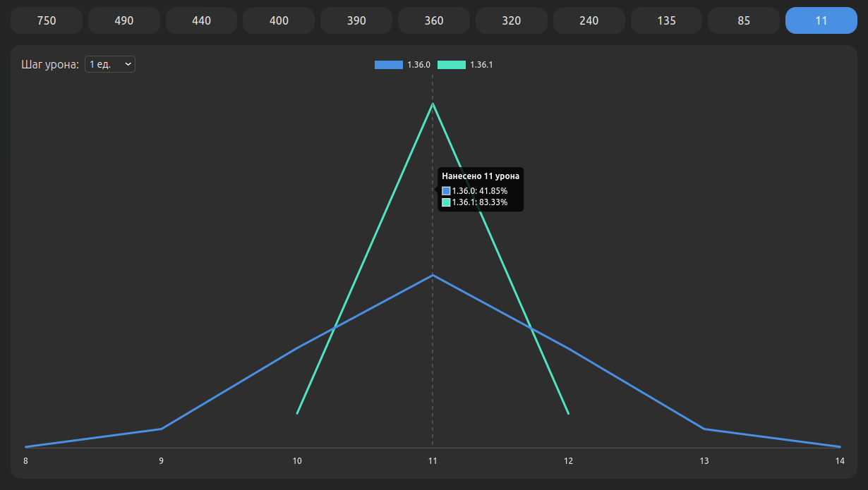Click the active 11 tab
Image resolution: width=868 pixels, height=490 pixels.
click(821, 20)
